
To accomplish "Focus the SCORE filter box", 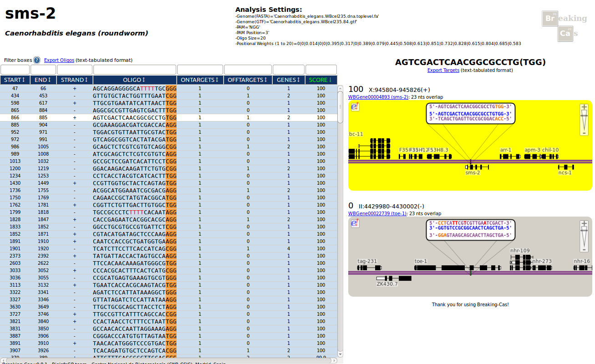I will tap(321, 70).
